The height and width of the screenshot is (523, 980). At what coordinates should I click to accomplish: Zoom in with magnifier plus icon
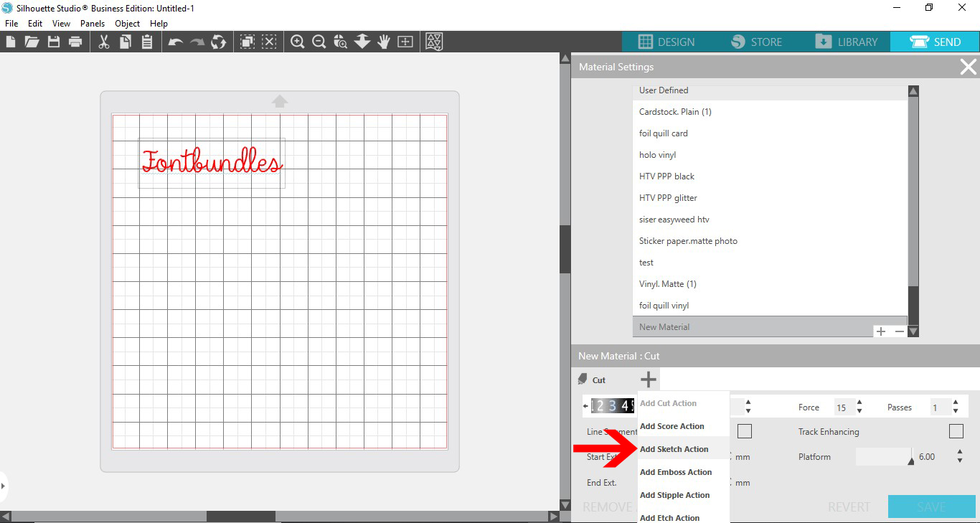coord(298,42)
